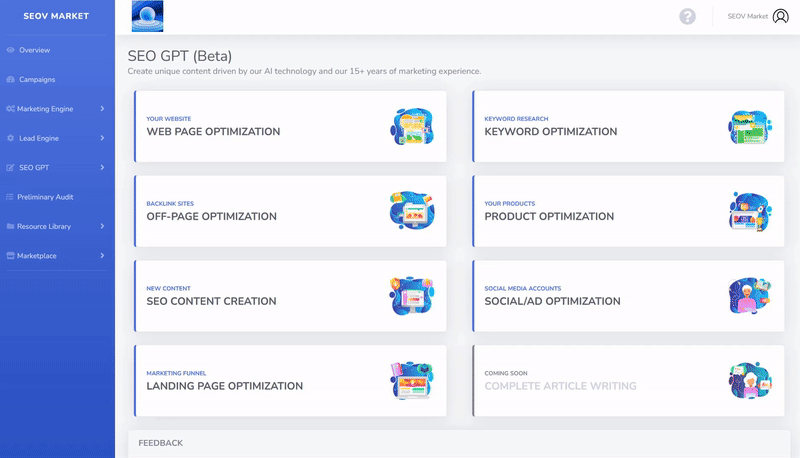Click the SEOV MARKET brand title
Screen dimensions: 800x458
click(x=56, y=16)
